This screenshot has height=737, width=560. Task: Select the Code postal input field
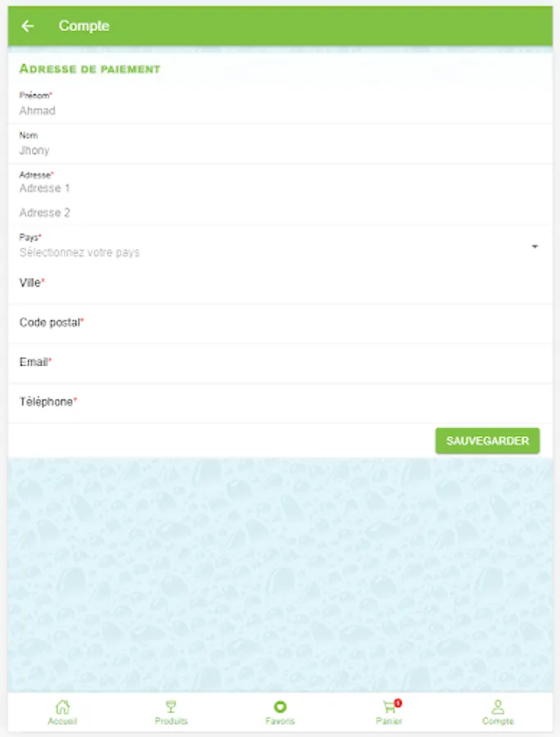279,323
